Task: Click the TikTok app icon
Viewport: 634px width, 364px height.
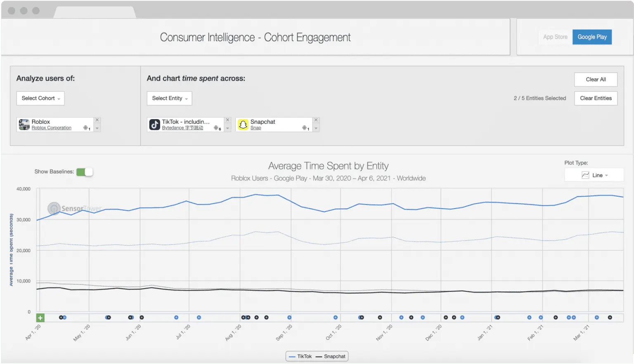Action: tap(154, 124)
